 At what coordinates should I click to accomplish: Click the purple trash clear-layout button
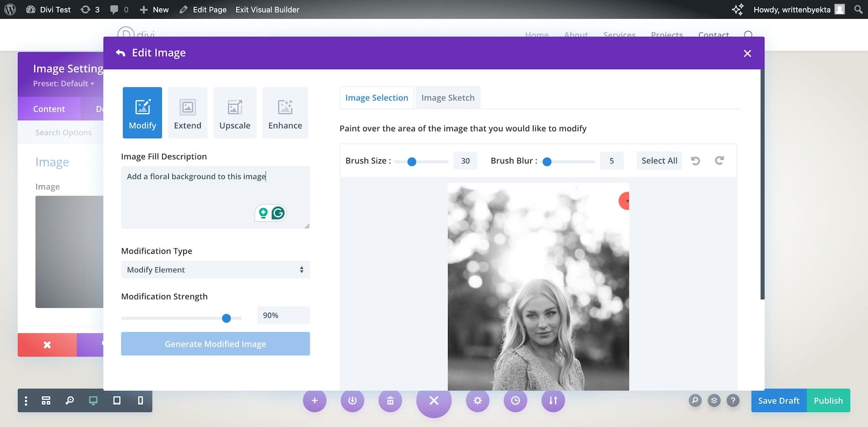click(x=390, y=400)
